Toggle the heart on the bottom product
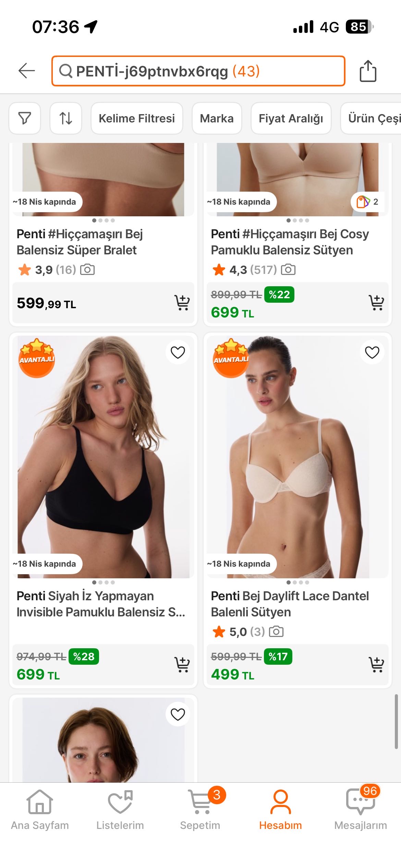Viewport: 401px width, 868px height. coord(178,714)
